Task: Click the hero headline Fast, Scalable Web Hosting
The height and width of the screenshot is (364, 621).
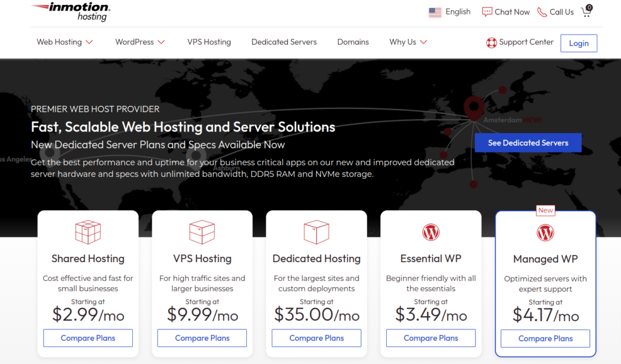Action: coord(183,127)
